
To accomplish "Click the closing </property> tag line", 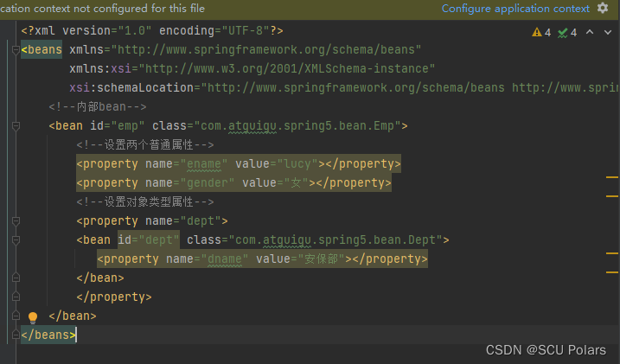I will point(114,297).
